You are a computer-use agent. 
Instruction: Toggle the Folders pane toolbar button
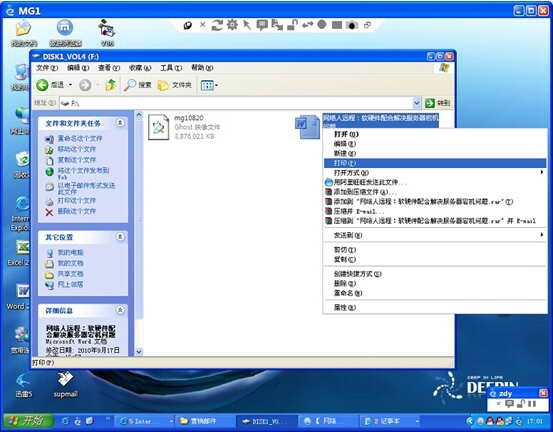pos(175,85)
